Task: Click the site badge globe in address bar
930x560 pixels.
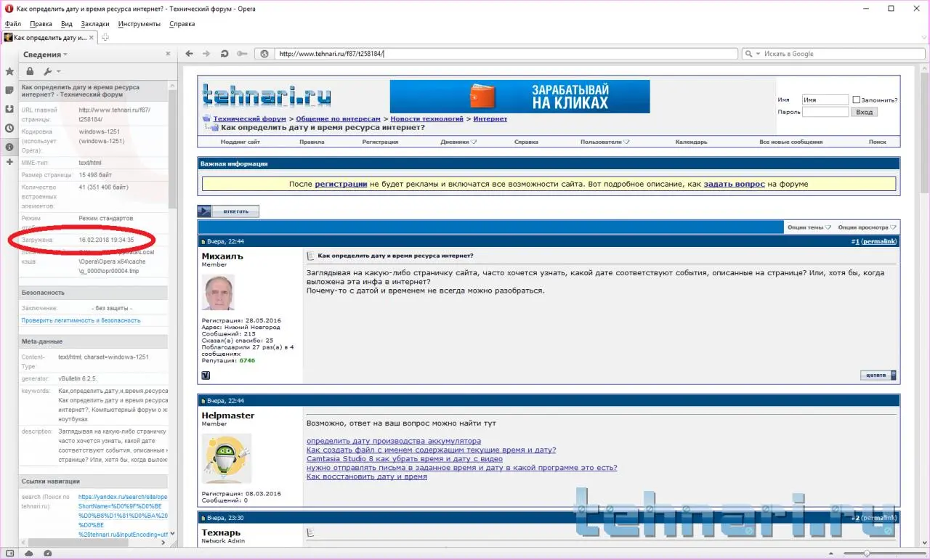Action: (265, 54)
